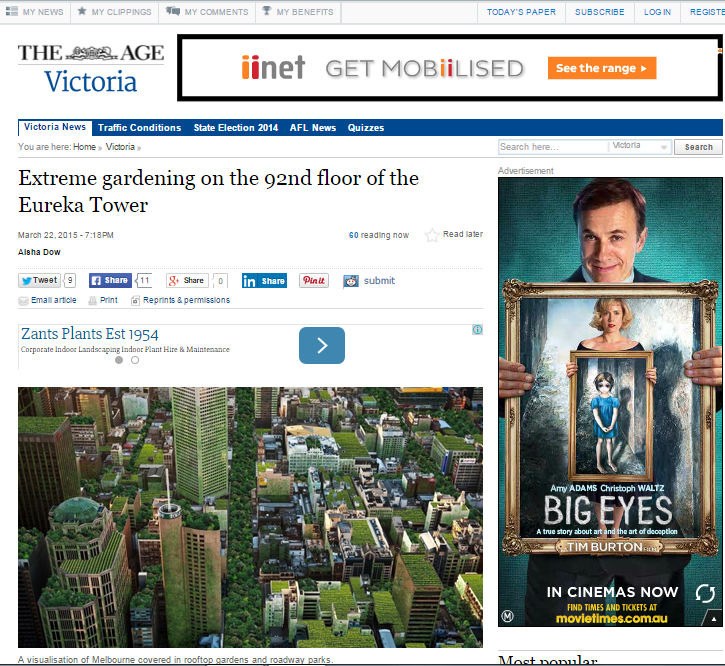This screenshot has width=725, height=666.
Task: Click the Email article link
Action: (x=54, y=300)
